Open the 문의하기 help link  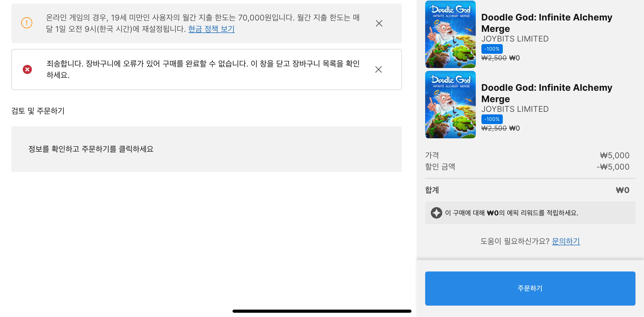click(x=566, y=241)
